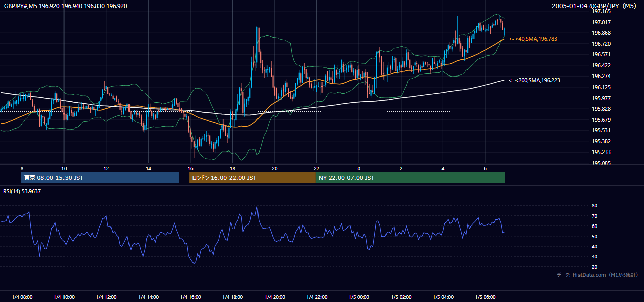
Task: Click price level 196.422 on axis
Action: [x=601, y=65]
